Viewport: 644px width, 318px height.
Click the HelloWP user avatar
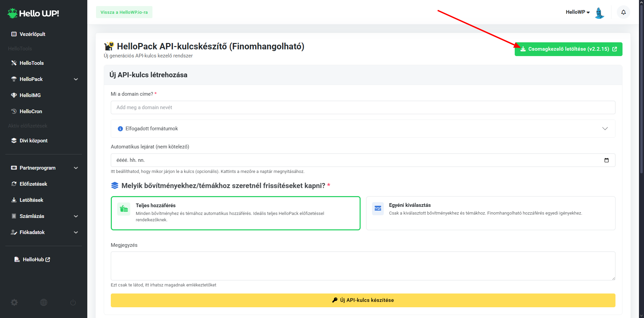599,13
